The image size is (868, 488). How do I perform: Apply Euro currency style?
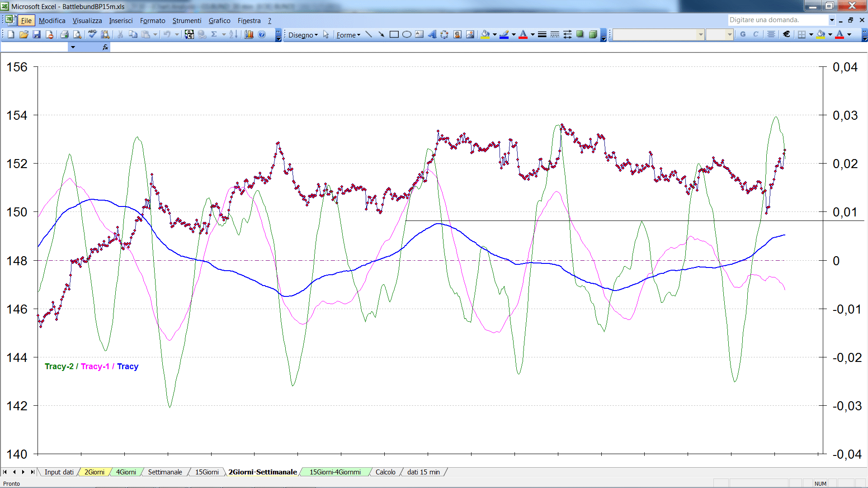[787, 34]
